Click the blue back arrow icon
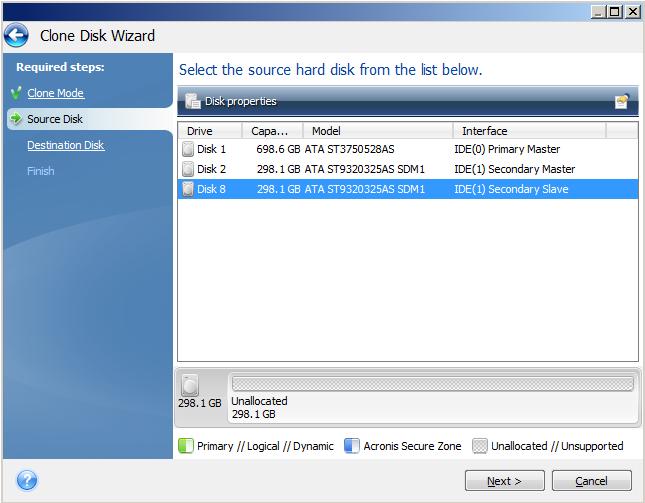 click(16, 35)
